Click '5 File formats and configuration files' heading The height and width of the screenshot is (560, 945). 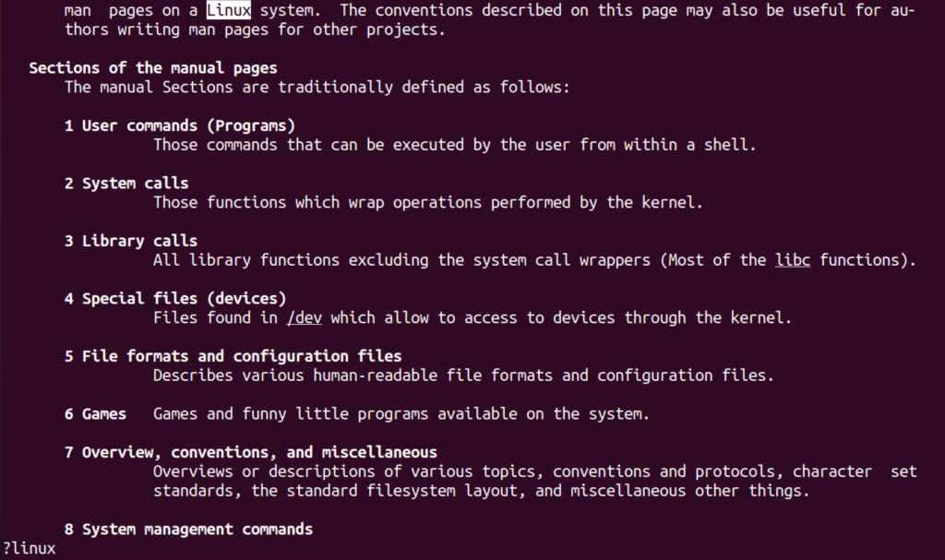pyautogui.click(x=233, y=356)
